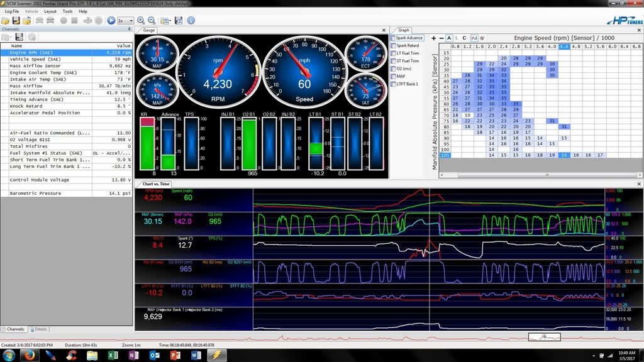Click the LT B1 fuel trim bar gauge
644x362 pixels.
tap(316, 144)
